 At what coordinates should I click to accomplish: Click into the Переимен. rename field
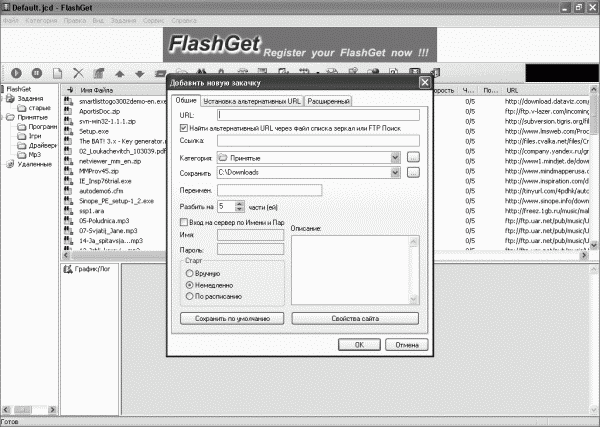(270, 190)
